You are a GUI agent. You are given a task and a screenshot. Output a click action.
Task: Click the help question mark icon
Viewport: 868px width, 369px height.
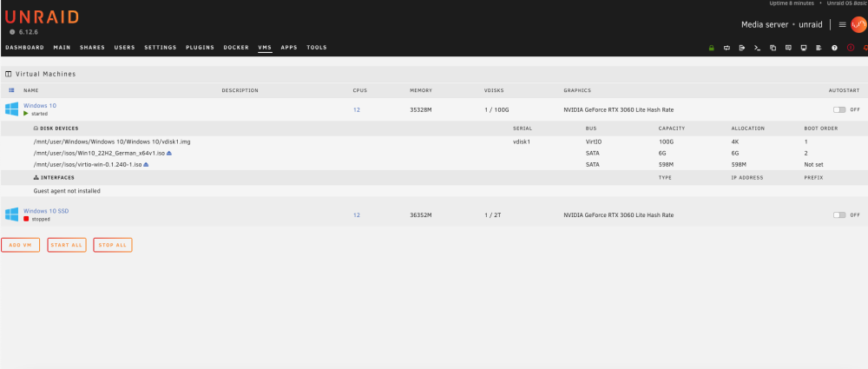click(834, 49)
